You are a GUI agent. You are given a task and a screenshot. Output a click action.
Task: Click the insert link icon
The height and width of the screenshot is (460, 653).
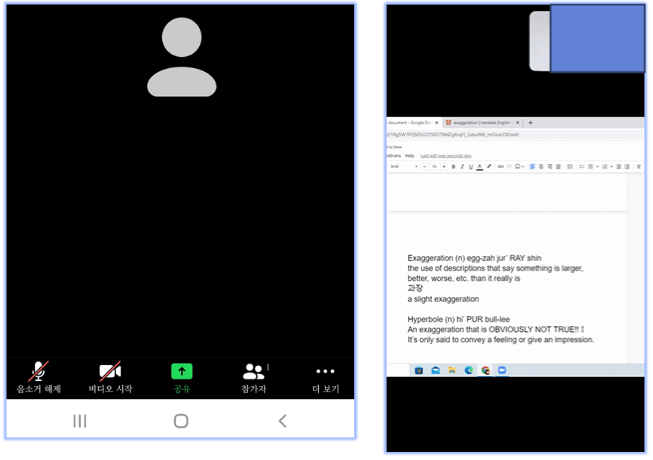pos(501,167)
